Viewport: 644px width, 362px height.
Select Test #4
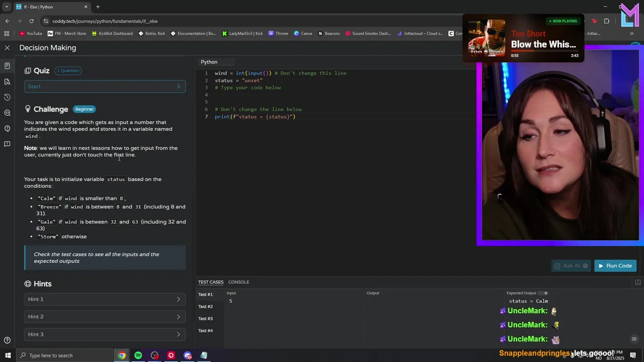(x=205, y=331)
